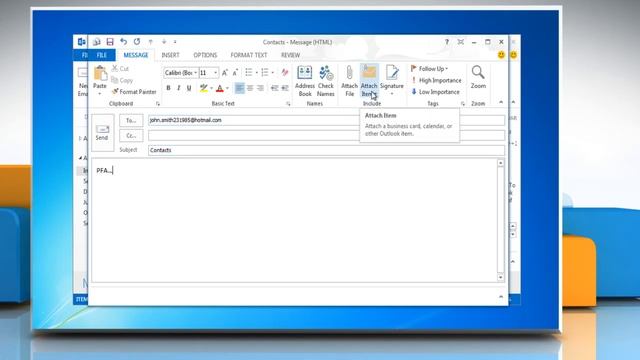Open the FILE tab

[x=102, y=55]
